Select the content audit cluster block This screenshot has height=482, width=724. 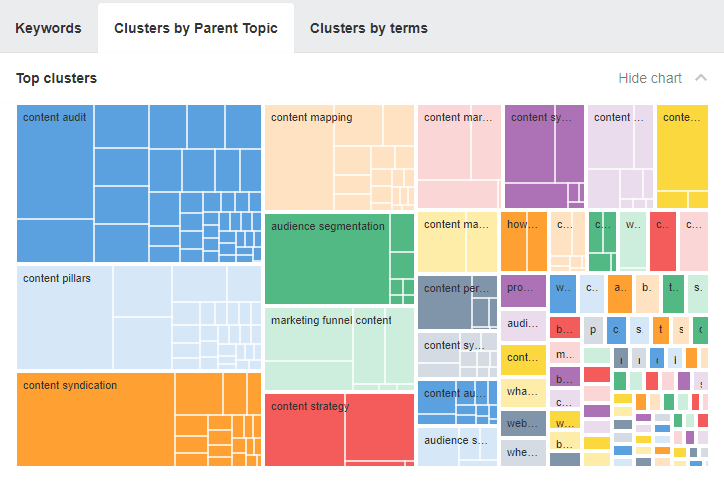click(55, 117)
